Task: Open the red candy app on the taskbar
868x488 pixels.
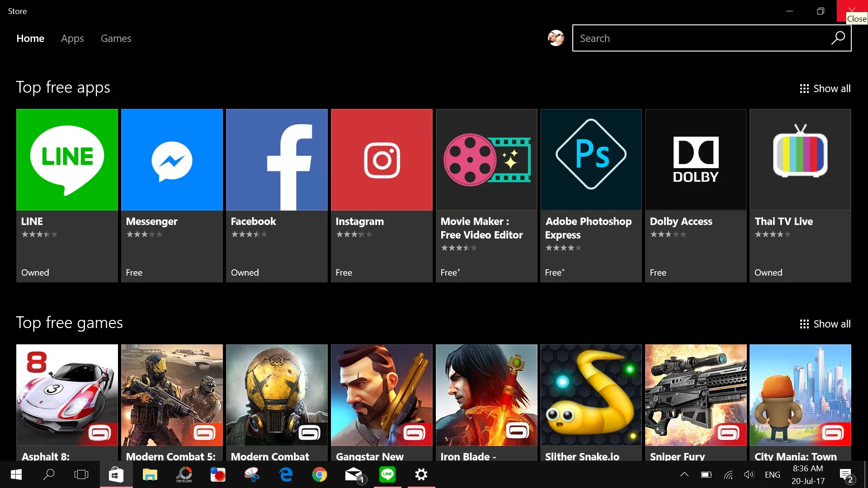Action: [x=218, y=474]
